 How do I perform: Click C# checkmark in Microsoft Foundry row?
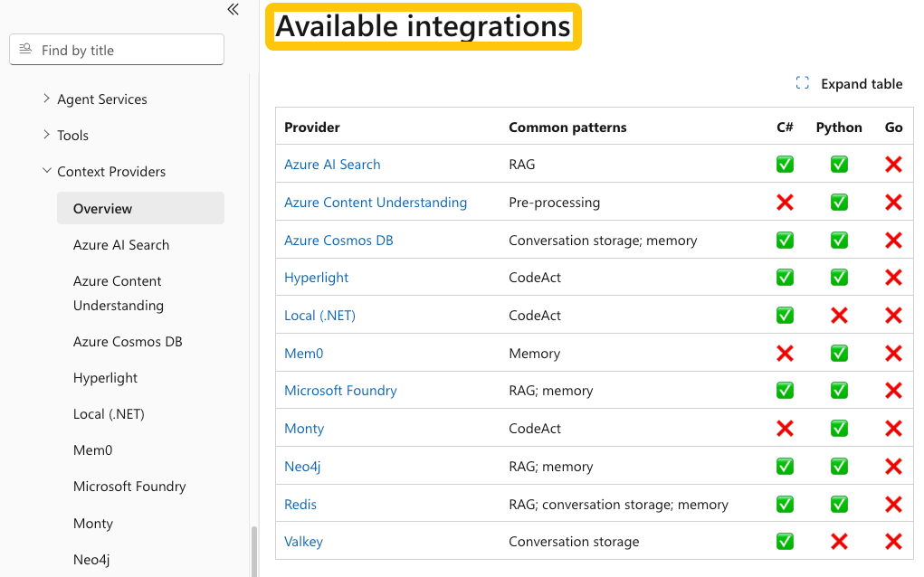pyautogui.click(x=785, y=391)
